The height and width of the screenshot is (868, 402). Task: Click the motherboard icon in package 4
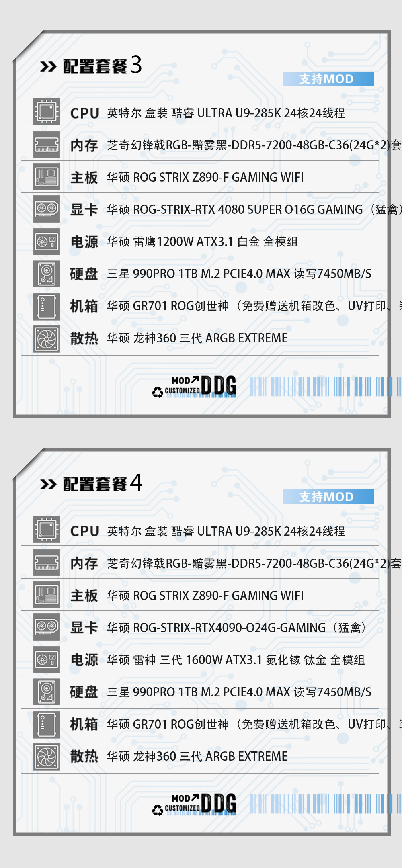[47, 595]
